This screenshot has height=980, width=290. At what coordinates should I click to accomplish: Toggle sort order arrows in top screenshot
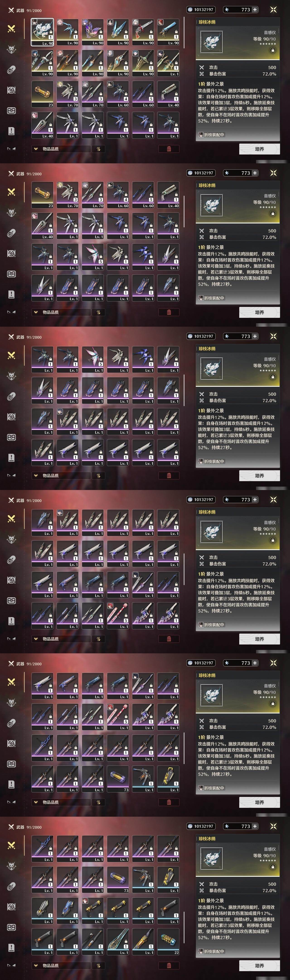click(x=98, y=149)
